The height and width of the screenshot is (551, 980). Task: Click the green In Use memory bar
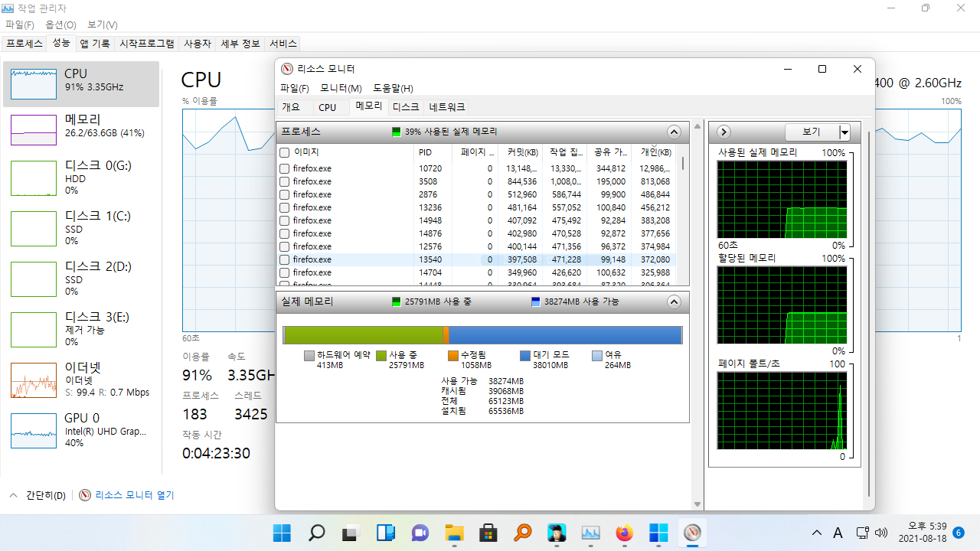[x=364, y=335]
